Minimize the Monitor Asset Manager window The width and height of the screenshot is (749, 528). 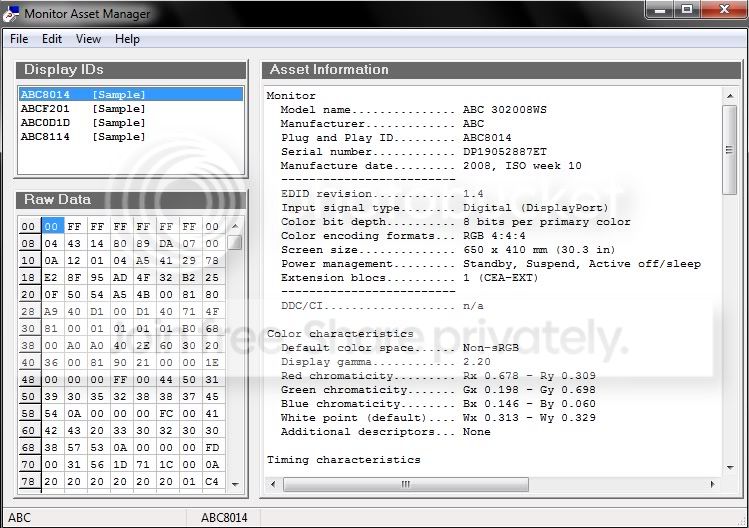click(x=660, y=9)
